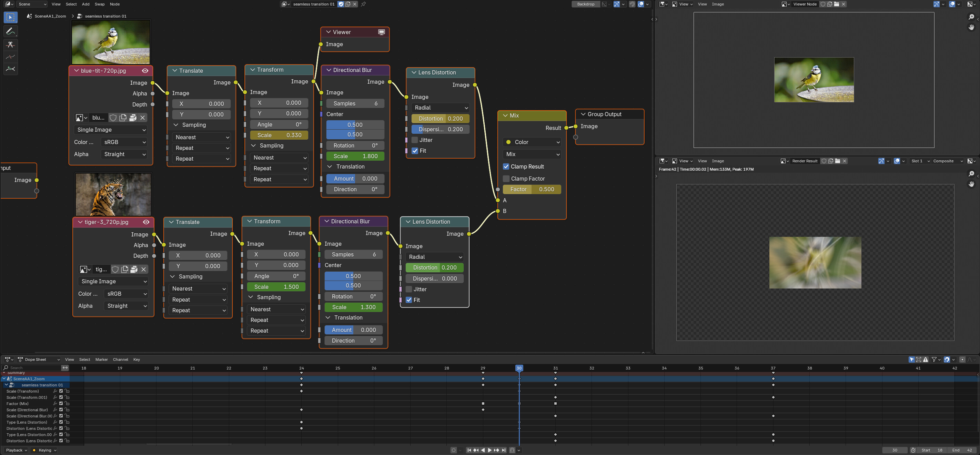
Task: Open the Marker menu in Dope Sheet
Action: [x=102, y=360]
